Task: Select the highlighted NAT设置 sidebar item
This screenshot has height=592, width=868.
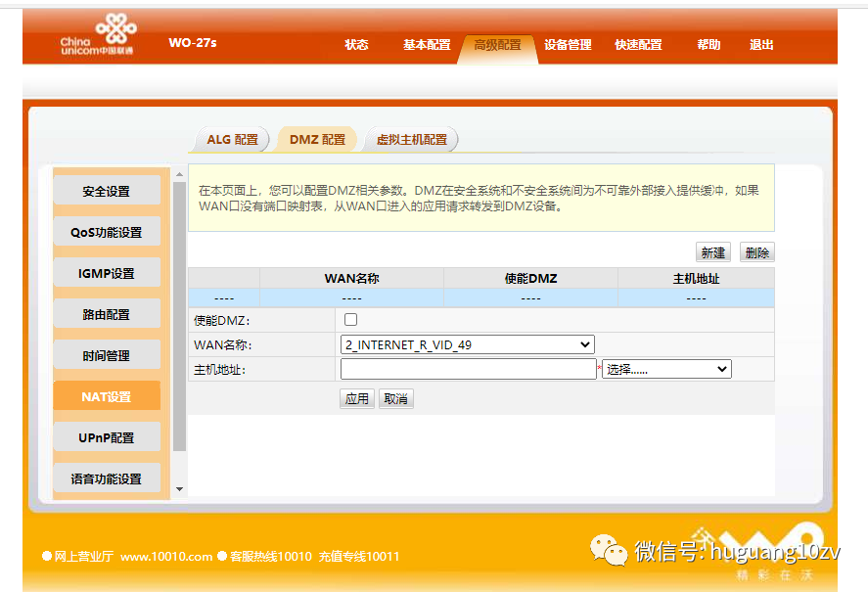Action: 107,396
